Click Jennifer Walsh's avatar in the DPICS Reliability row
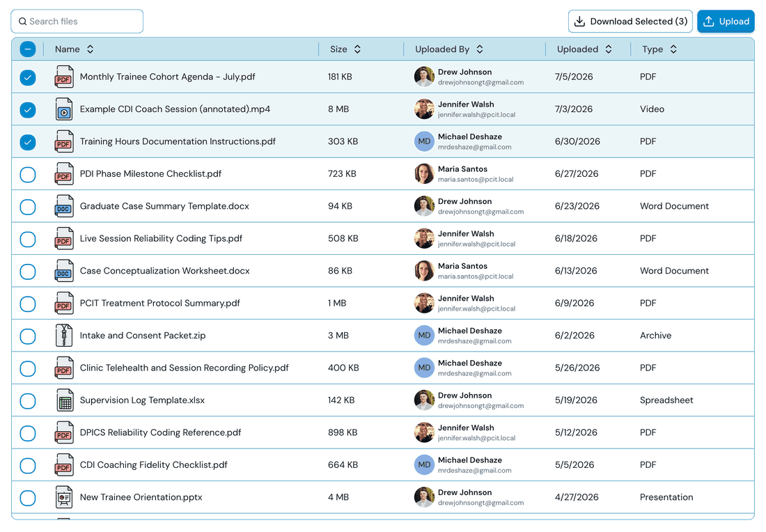The image size is (766, 532). (424, 432)
